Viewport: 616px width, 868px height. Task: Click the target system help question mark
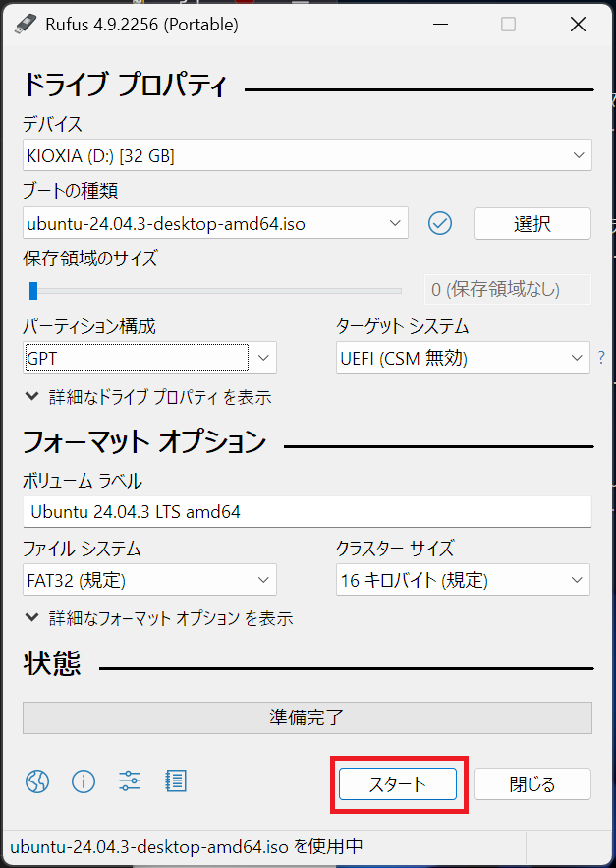[x=601, y=358]
